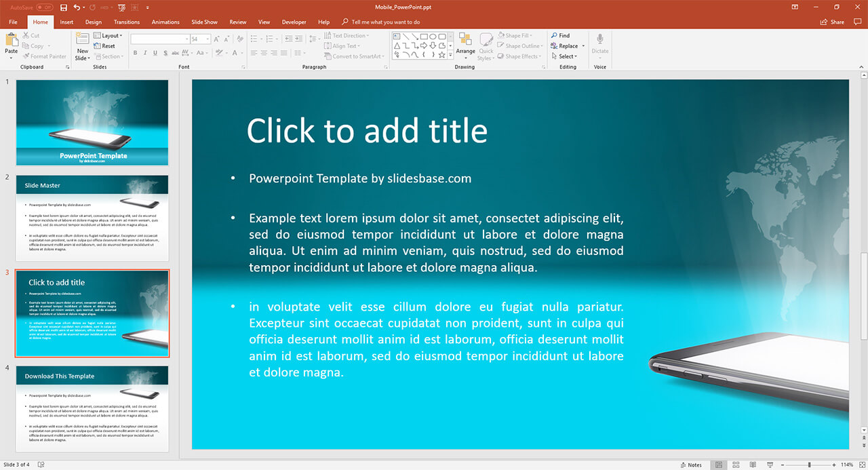Viewport: 868px width, 470px height.
Task: Open the File menu
Action: tap(13, 22)
